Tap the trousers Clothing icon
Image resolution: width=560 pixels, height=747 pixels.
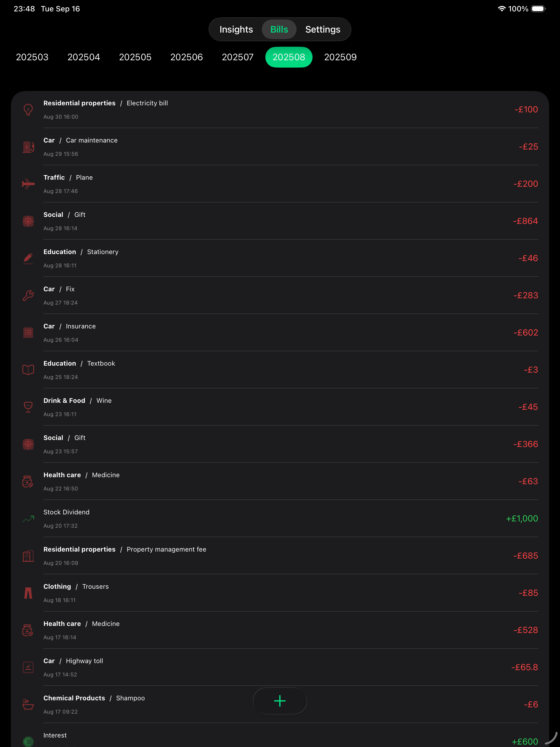coord(28,593)
